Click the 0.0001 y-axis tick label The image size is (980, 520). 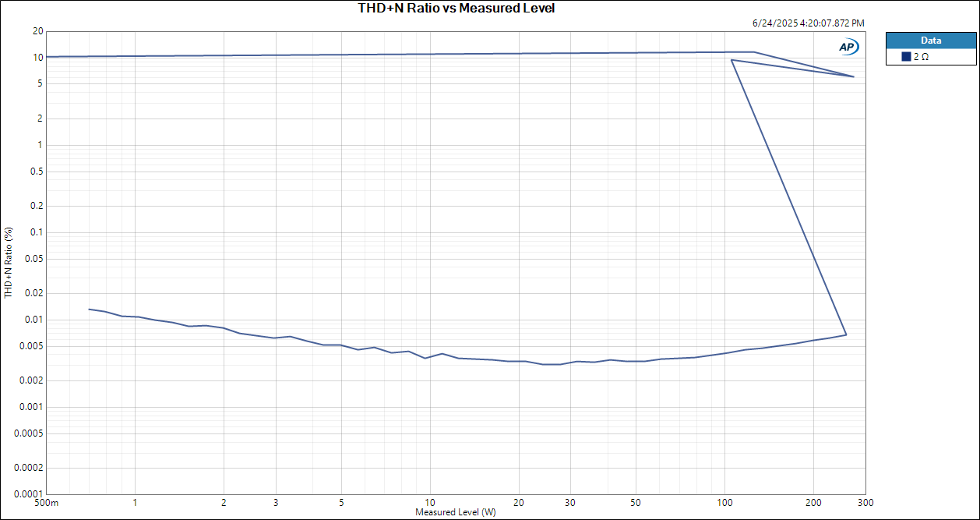30,494
